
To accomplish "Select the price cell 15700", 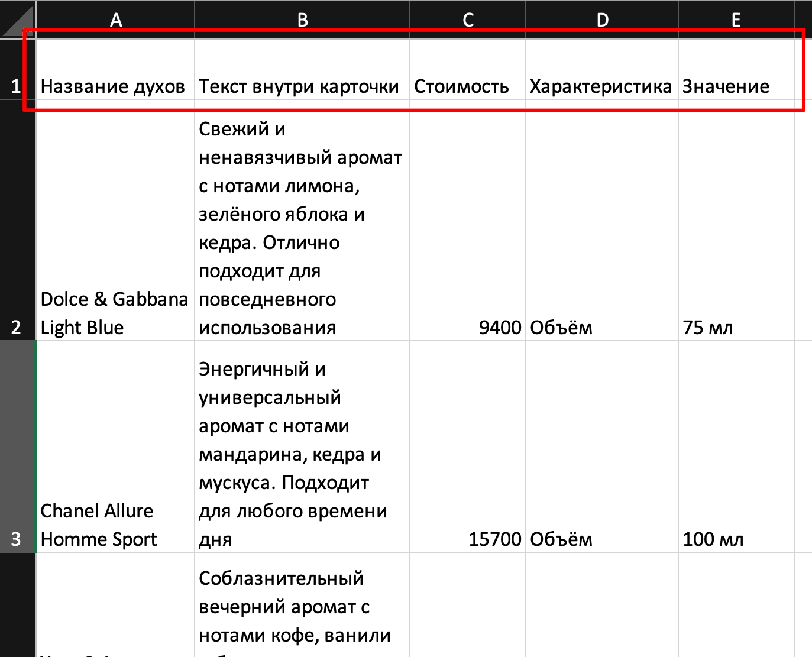I will (x=468, y=446).
